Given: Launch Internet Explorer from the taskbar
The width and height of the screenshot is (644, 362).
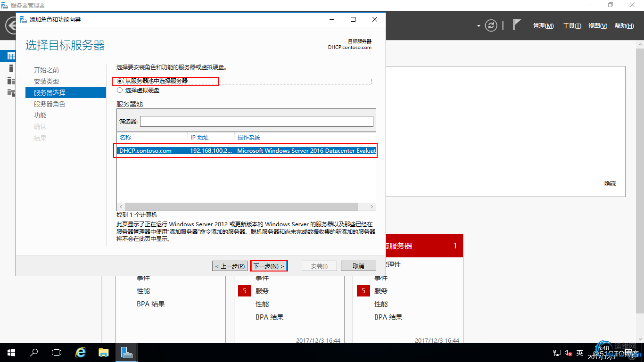Looking at the screenshot, I should click(x=81, y=353).
